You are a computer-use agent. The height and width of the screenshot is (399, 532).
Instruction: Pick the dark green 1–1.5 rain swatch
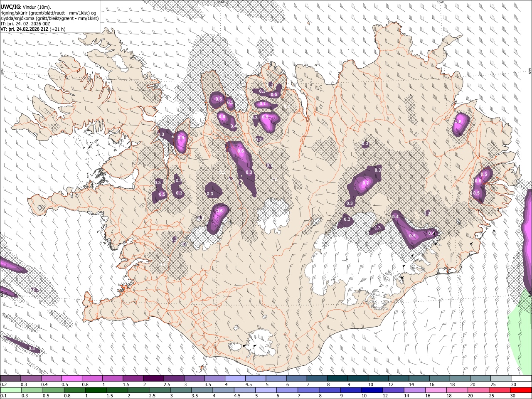coord(96,390)
